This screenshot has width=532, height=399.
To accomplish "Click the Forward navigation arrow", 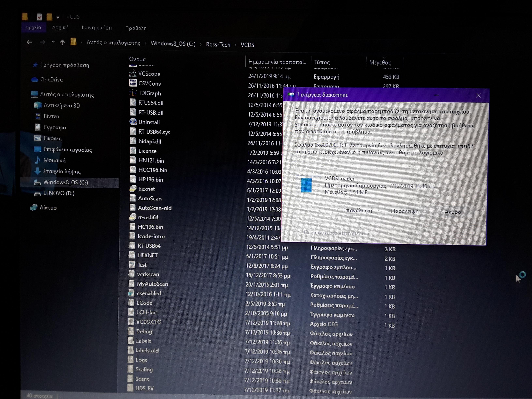I will 42,42.
